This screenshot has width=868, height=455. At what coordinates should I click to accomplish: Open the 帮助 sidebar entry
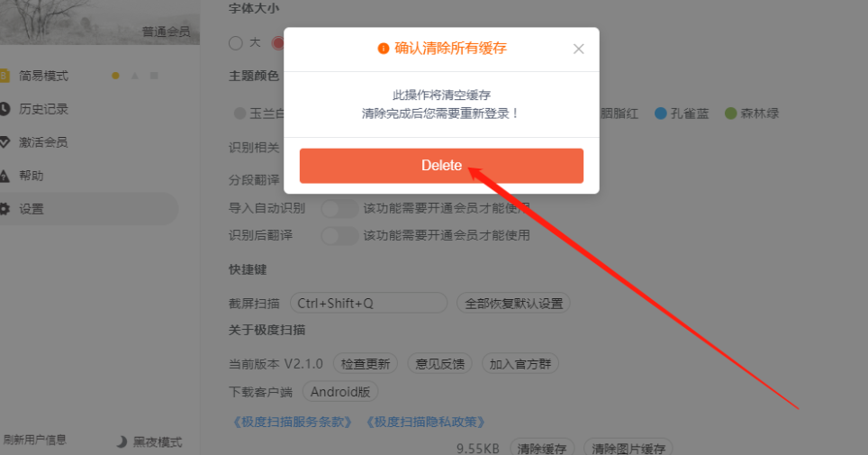coord(31,176)
